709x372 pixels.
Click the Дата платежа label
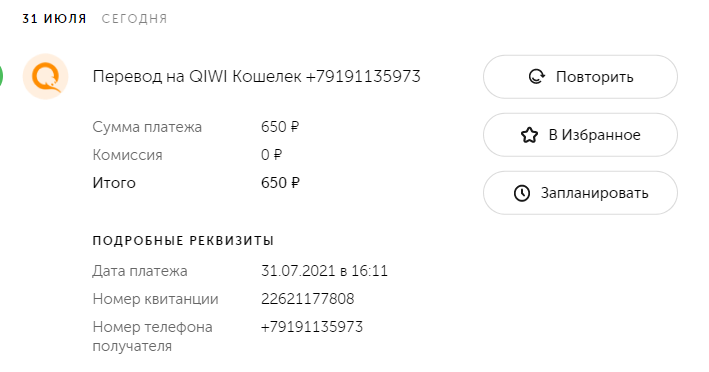pos(140,271)
